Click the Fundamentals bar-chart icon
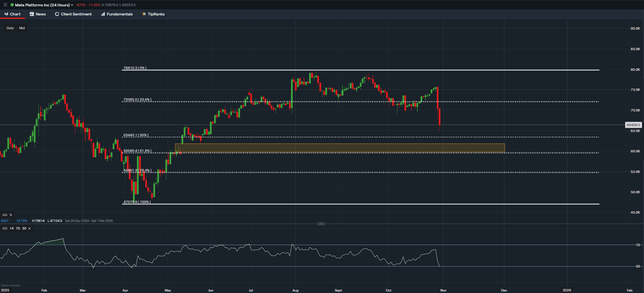Viewport: 644px width, 293px height. click(x=103, y=14)
